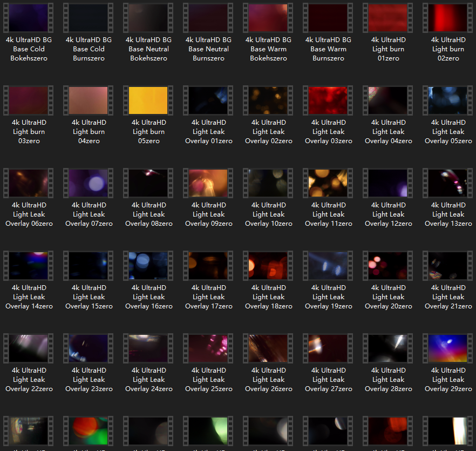This screenshot has height=451, width=476.
Task: Select Light Leak Overlay 12zero thumbnail
Action: tap(387, 183)
